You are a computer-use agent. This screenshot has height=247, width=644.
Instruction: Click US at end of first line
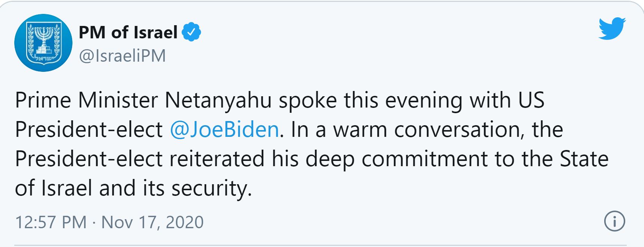pos(531,100)
